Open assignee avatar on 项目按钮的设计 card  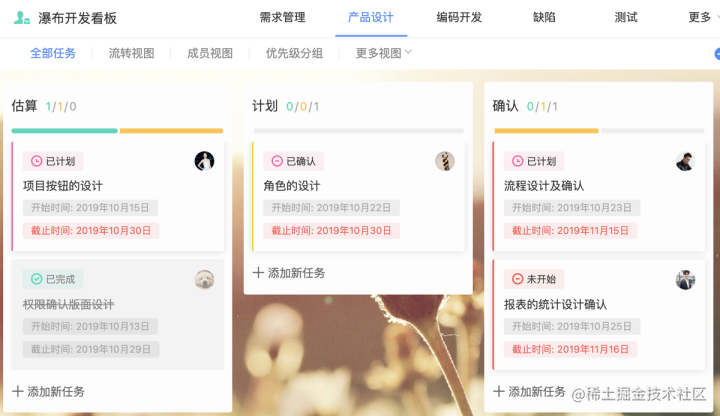click(x=204, y=161)
